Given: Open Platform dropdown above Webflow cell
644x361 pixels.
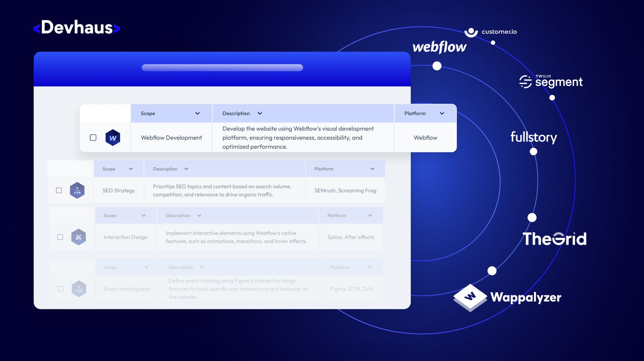Looking at the screenshot, I should 442,113.
